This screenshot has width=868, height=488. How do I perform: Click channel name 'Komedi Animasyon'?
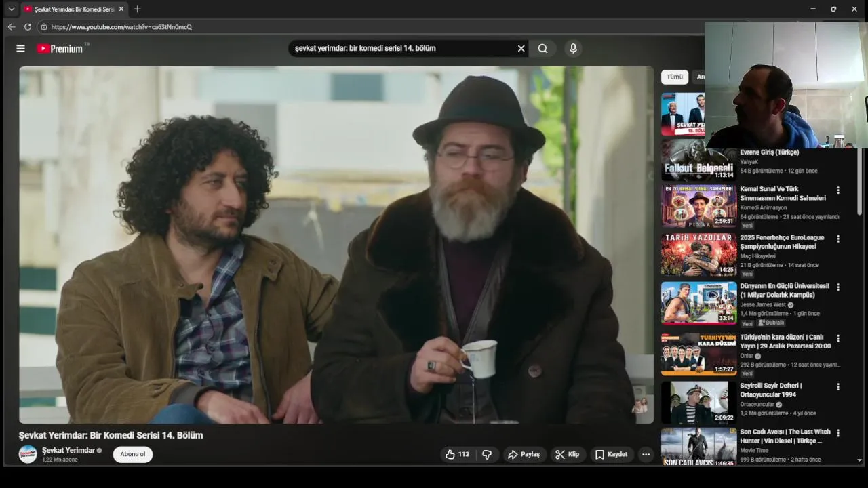[x=764, y=208]
